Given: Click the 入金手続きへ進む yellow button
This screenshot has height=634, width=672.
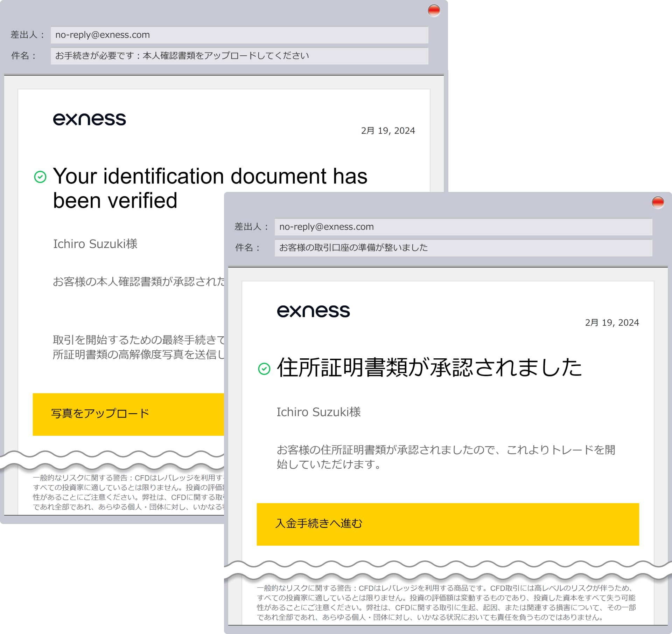Looking at the screenshot, I should pos(448,524).
